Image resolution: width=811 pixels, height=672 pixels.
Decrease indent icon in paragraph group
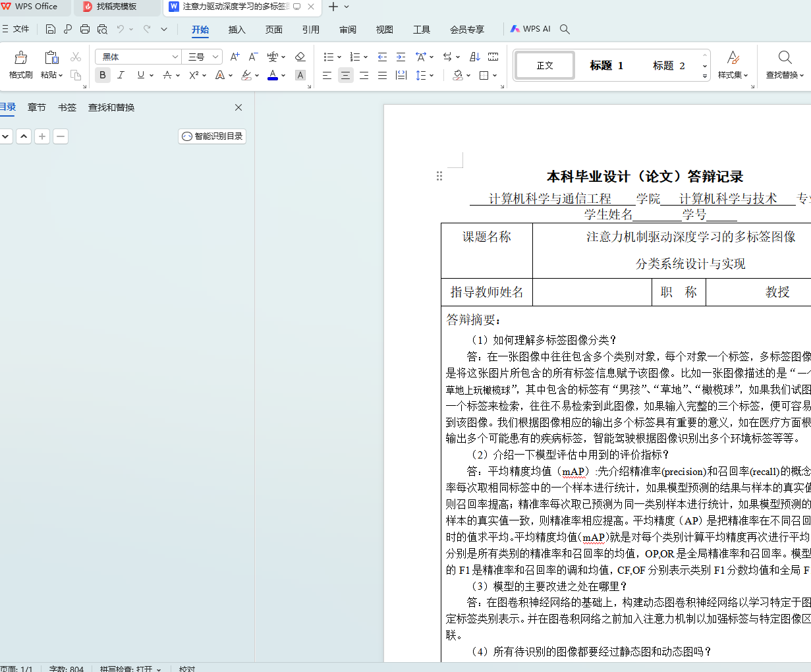point(382,57)
